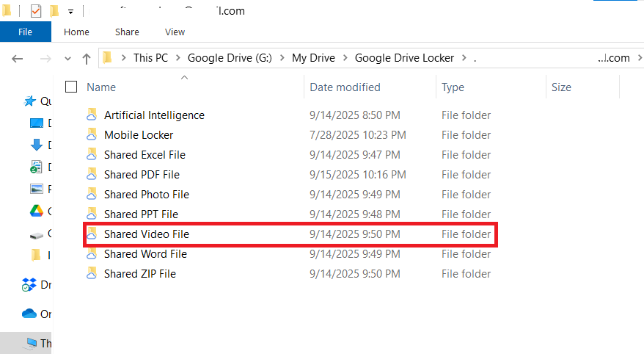Screen dimensions: 644x354
Task: Go up one level with the up arrow
Action: (87, 58)
